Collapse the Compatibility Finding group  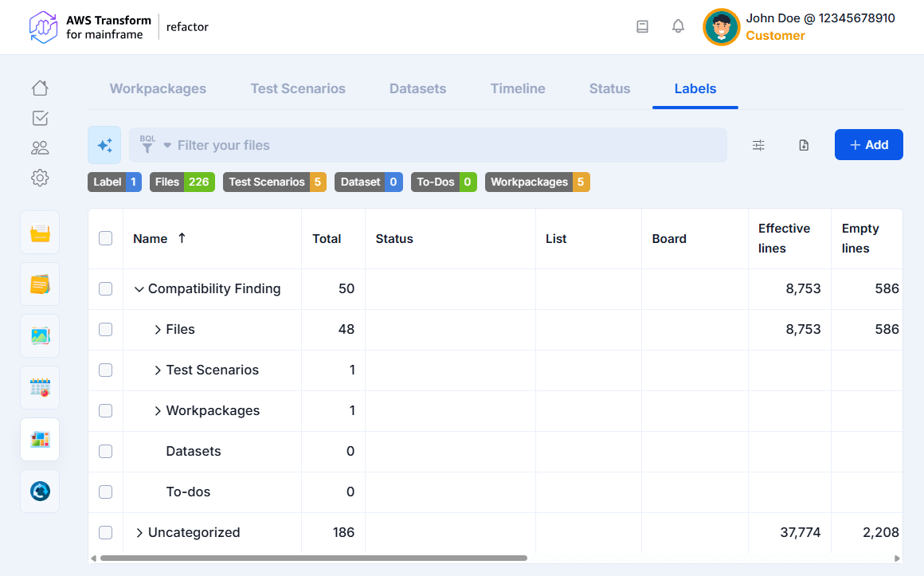139,289
